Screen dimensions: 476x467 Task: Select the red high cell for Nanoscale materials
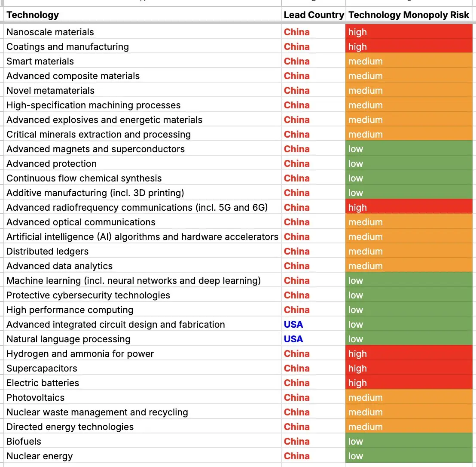tap(409, 31)
